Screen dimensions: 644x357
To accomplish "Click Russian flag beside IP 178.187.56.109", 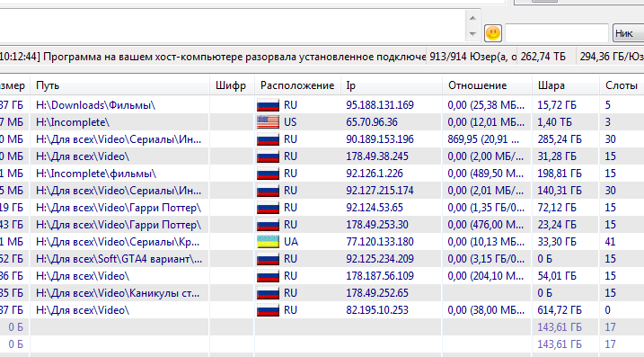I will [268, 276].
